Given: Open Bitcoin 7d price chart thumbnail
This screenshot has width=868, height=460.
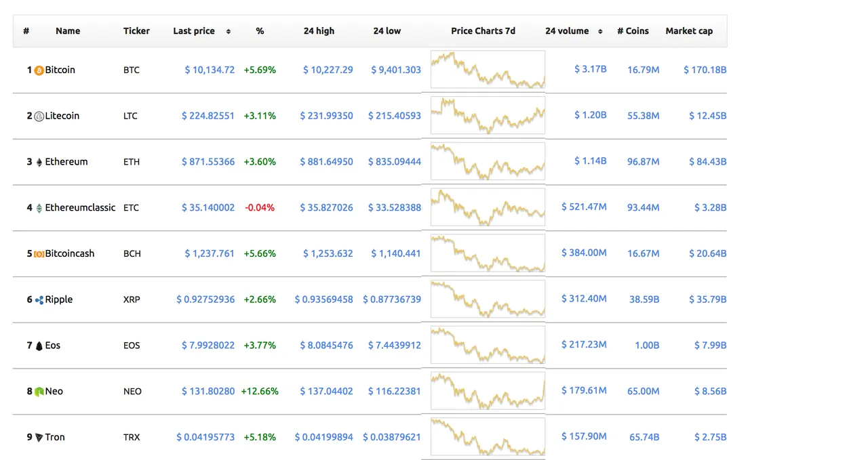Looking at the screenshot, I should [488, 69].
